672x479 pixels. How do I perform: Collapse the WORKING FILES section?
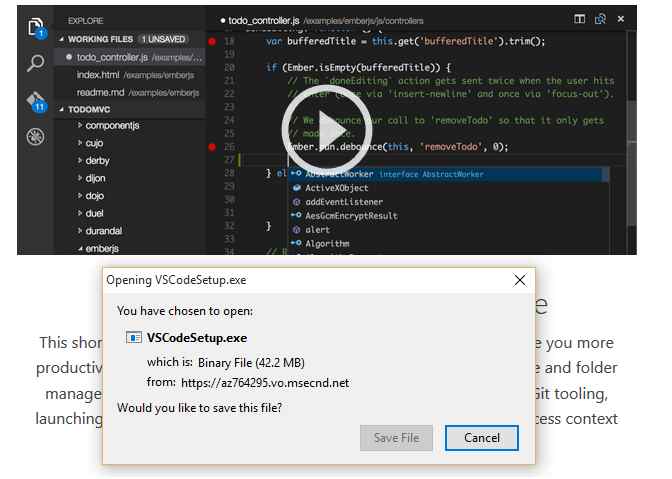point(61,39)
